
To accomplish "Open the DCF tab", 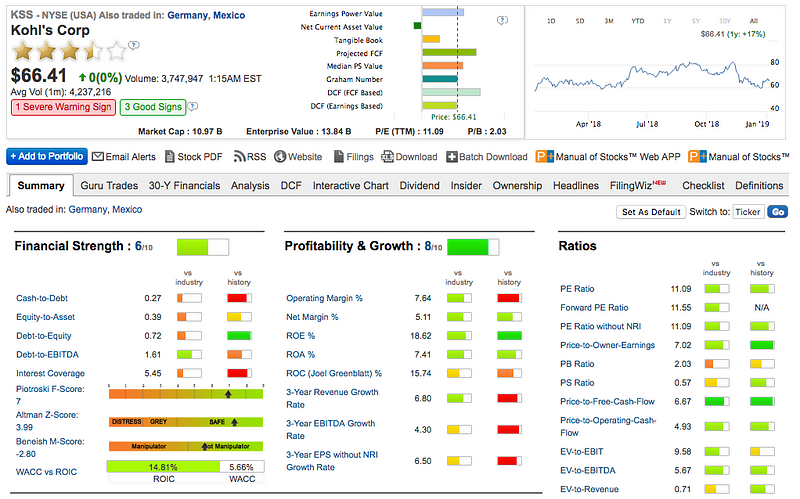I will tap(291, 186).
